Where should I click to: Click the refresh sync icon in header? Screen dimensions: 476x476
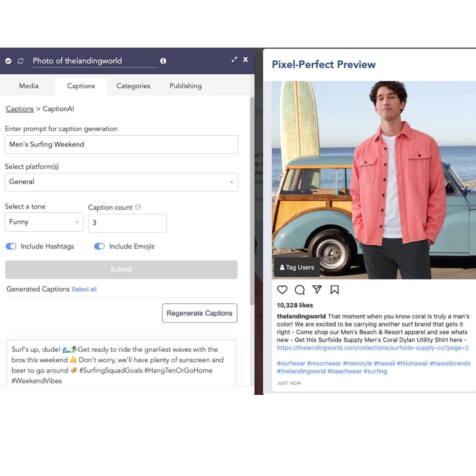click(x=20, y=61)
